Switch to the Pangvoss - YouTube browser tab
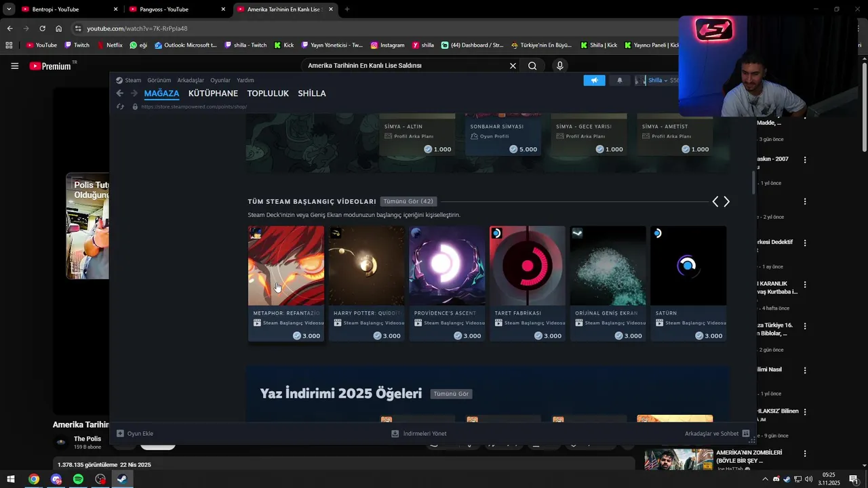This screenshot has width=868, height=488. (x=177, y=9)
